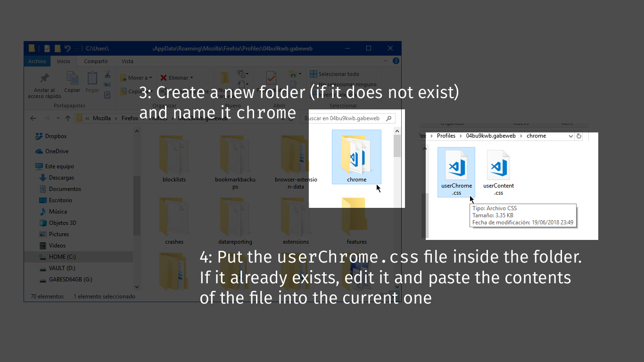Click the Forward arrow navigation button
This screenshot has width=644, height=362.
tap(47, 118)
